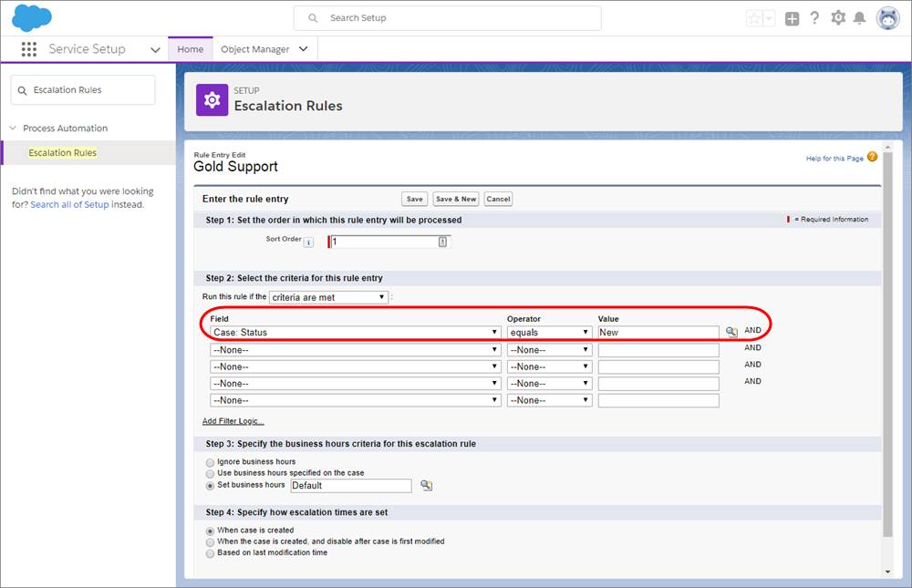This screenshot has height=588, width=912.
Task: Open the global actions plus icon
Action: 792,18
